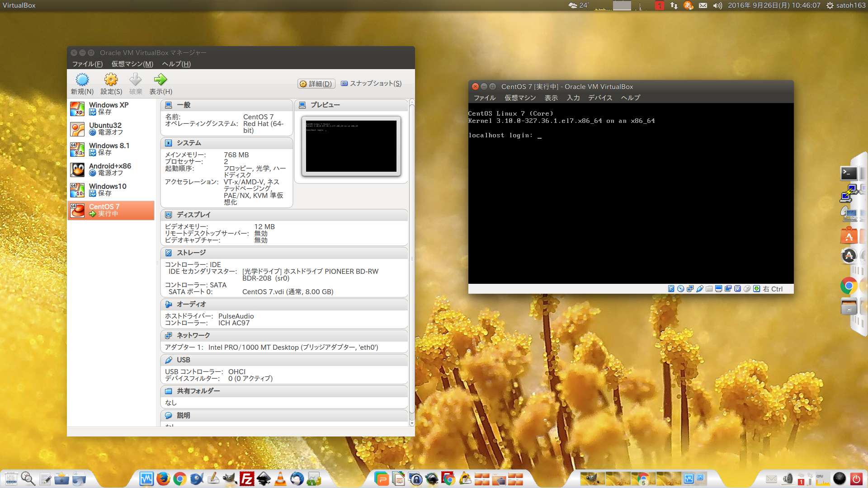Open the satoh163 session menu
868x488 pixels.
click(846, 5)
